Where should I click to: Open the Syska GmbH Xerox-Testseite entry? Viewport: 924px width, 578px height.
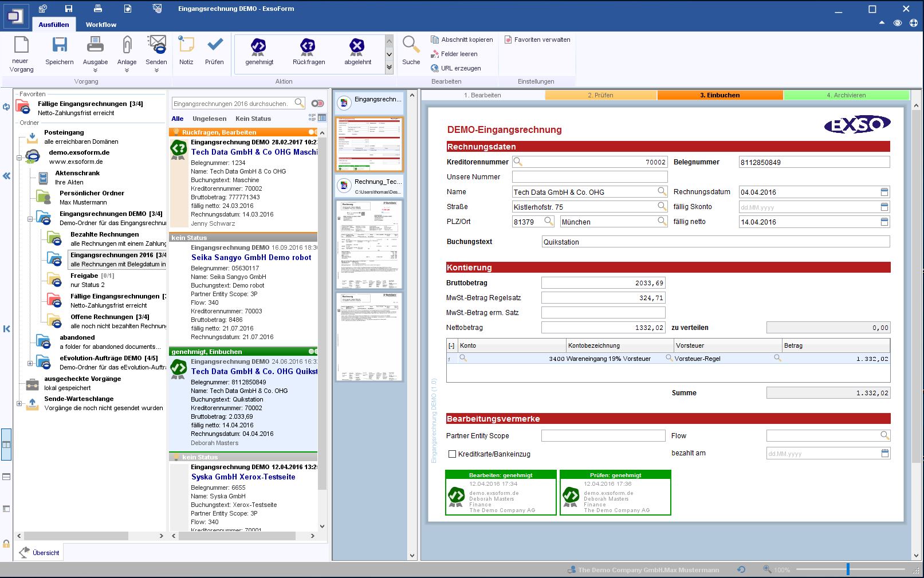pyautogui.click(x=243, y=496)
